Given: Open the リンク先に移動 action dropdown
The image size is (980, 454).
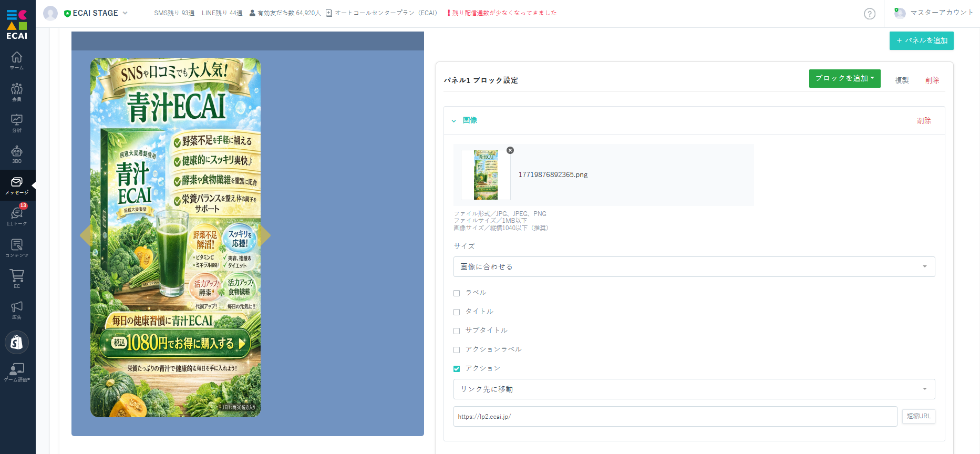Looking at the screenshot, I should pyautogui.click(x=694, y=389).
